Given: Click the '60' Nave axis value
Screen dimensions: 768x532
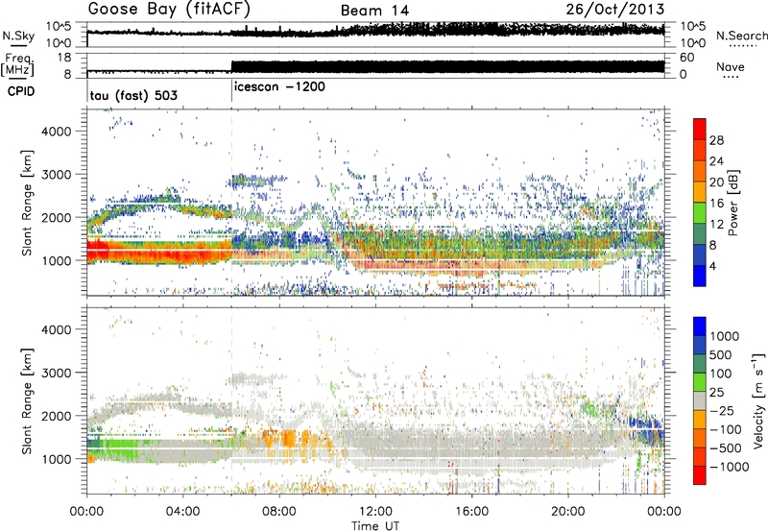Looking at the screenshot, I should coord(686,58).
